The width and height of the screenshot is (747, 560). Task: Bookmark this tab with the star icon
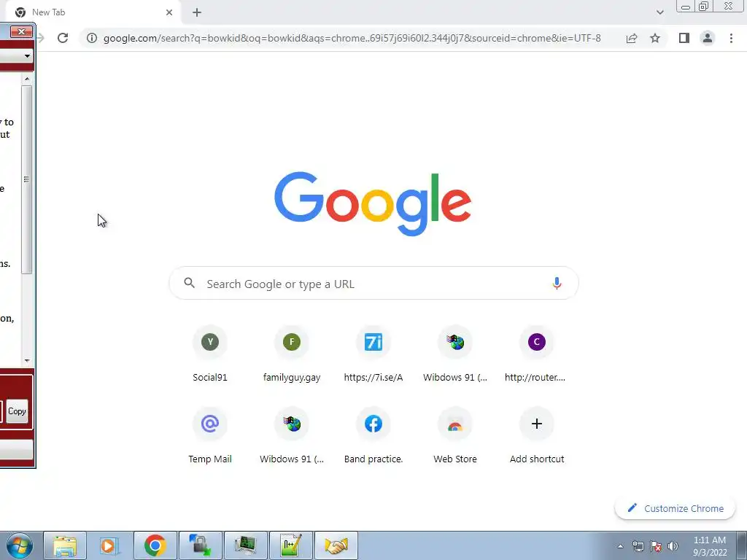pyautogui.click(x=655, y=38)
